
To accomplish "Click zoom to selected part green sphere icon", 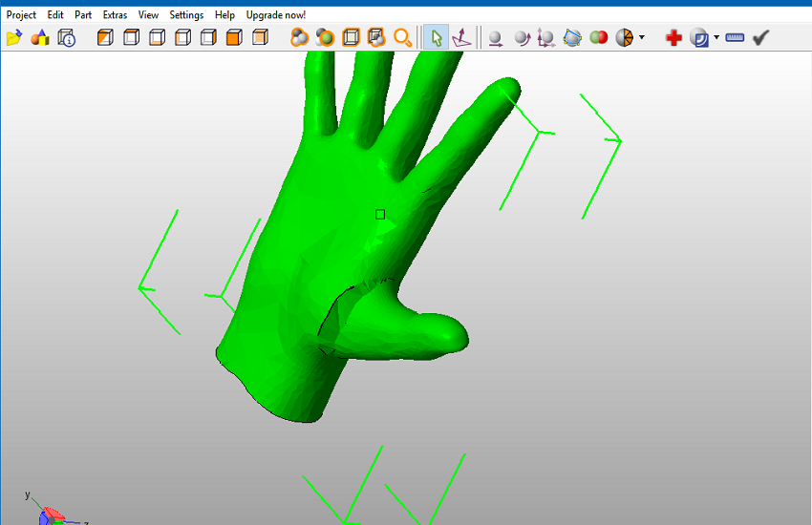I will tap(325, 38).
